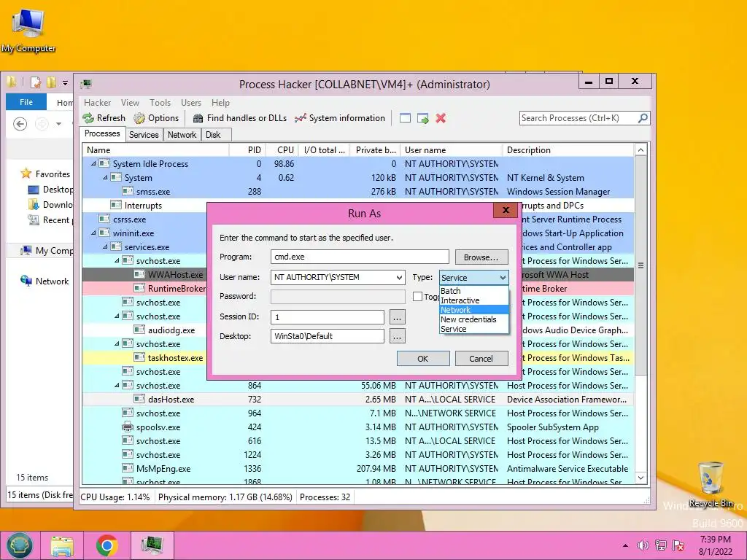This screenshot has height=560, width=747.
Task: Launch Chrome from the taskbar
Action: 107,545
